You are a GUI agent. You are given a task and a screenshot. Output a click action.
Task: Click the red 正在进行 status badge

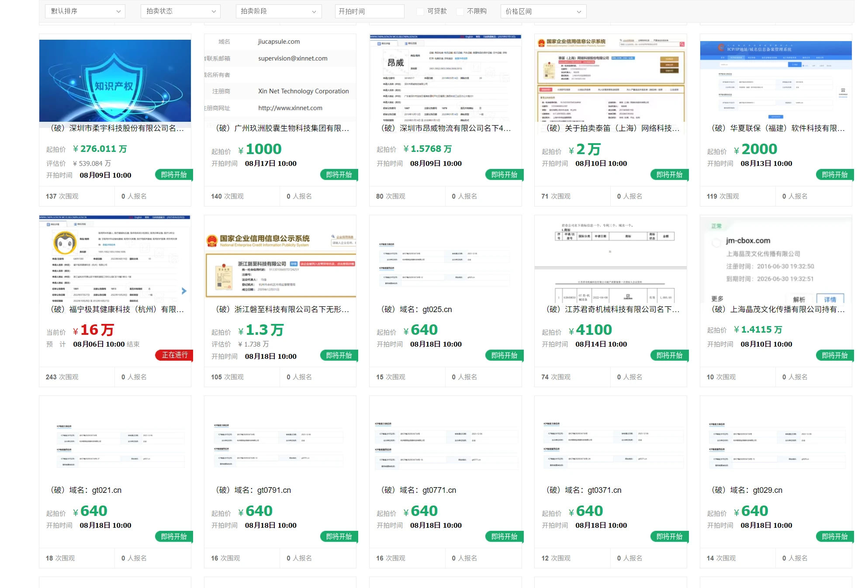[174, 355]
